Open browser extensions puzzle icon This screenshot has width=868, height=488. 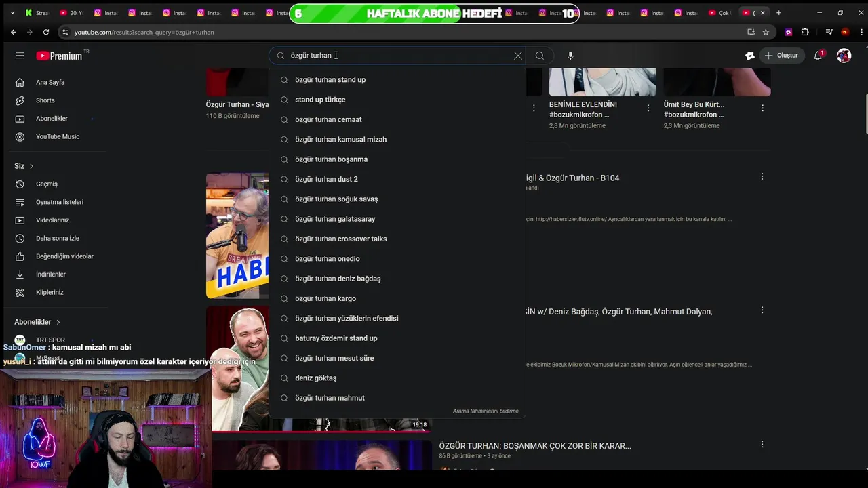pyautogui.click(x=805, y=32)
